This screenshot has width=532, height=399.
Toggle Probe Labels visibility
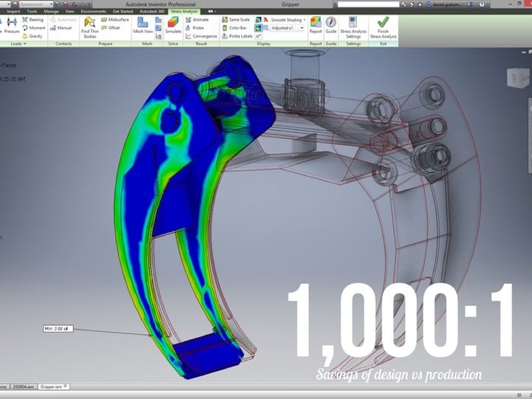click(237, 36)
